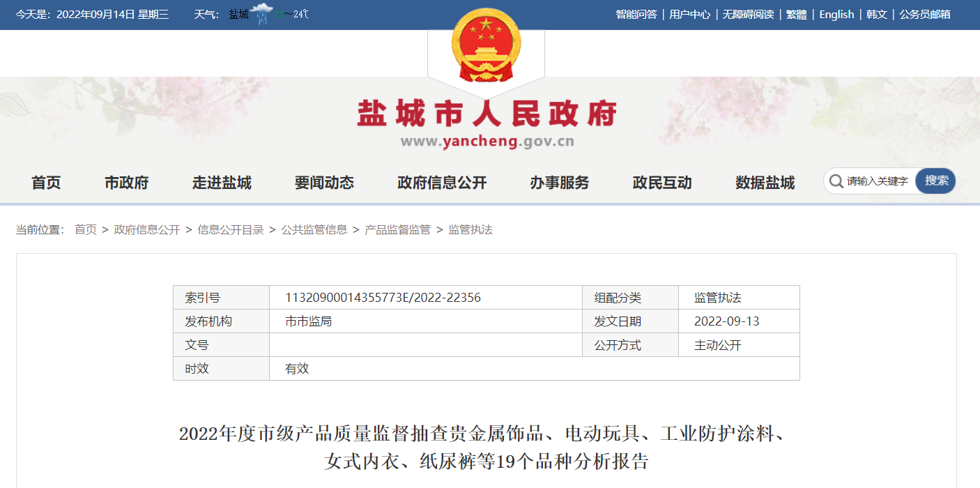Click the 组配分类 label cell
Screen dimensions: 980x488
pos(630,298)
